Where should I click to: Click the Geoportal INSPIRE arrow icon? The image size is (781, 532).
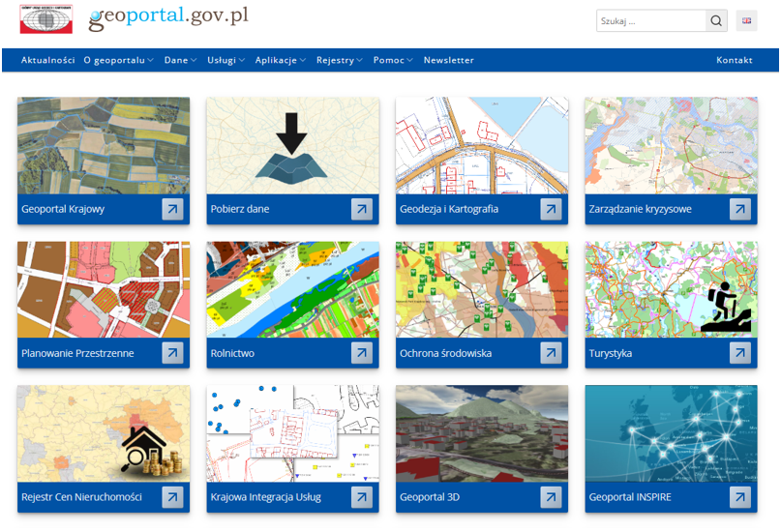coord(740,497)
